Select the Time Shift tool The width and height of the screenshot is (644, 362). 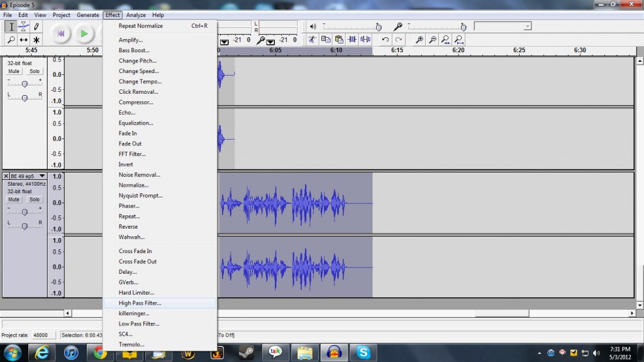point(24,40)
